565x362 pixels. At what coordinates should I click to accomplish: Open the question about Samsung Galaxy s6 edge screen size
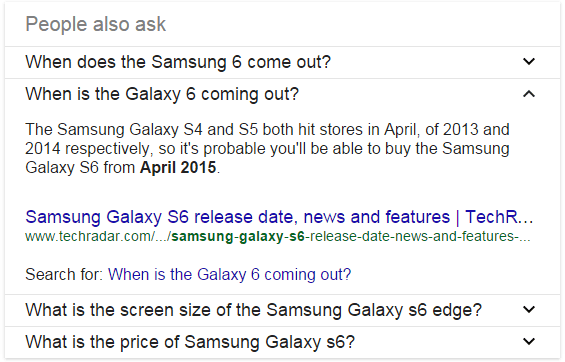[x=254, y=310]
